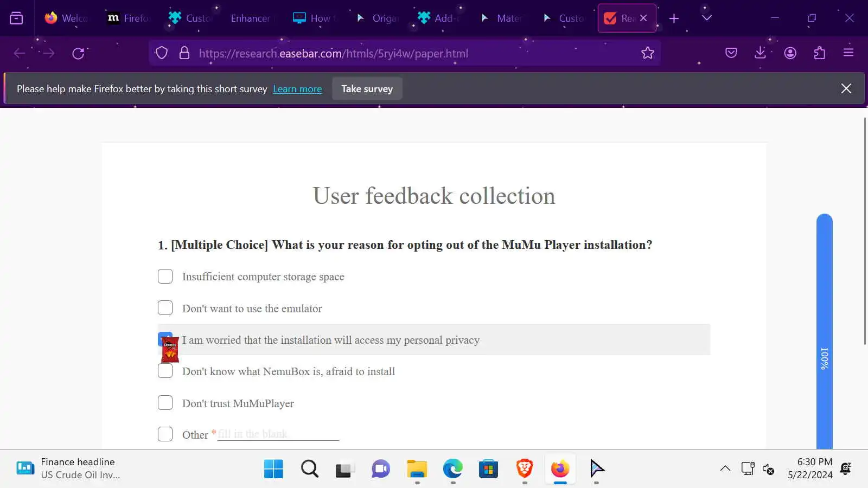
Task: Launch Brave browser from the taskbar
Action: pyautogui.click(x=524, y=469)
